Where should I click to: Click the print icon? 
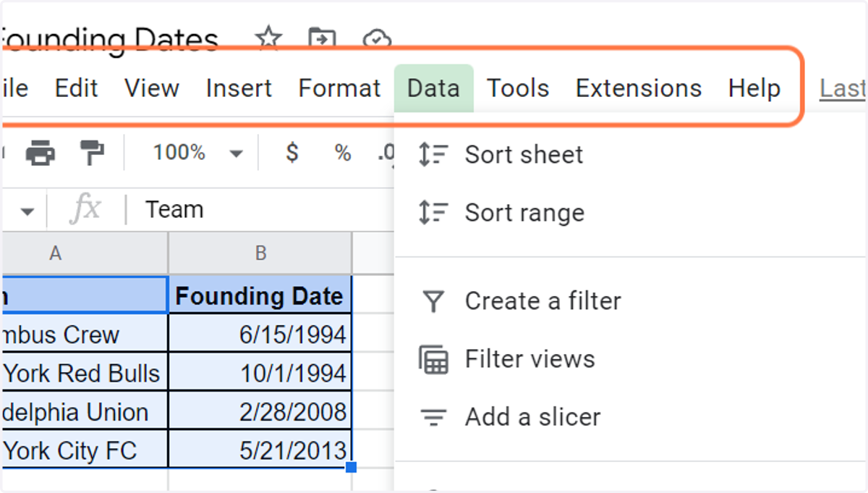pos(41,153)
